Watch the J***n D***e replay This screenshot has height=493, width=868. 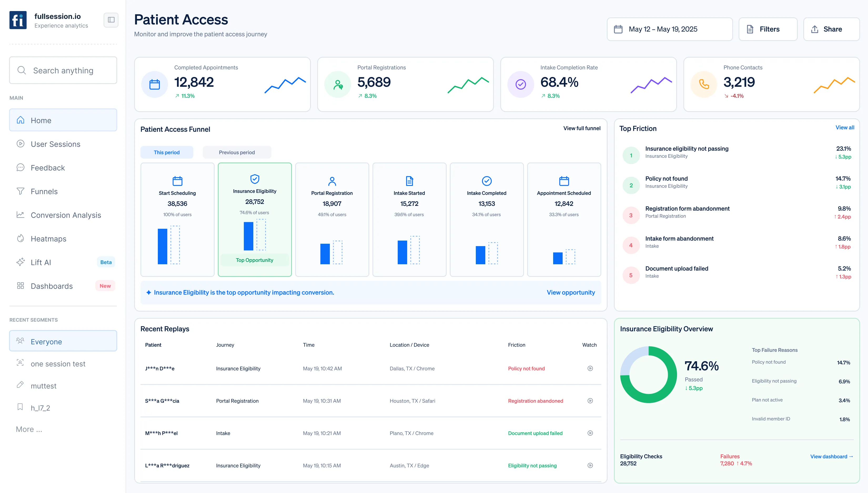[x=590, y=368]
